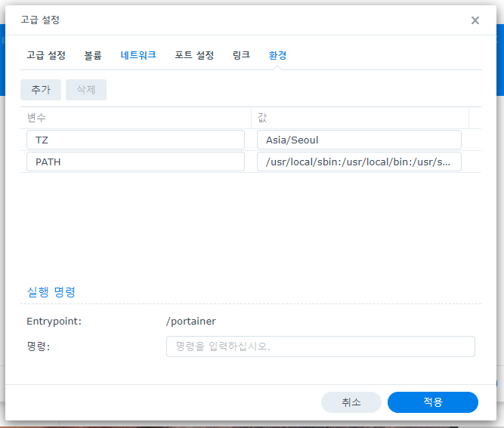Screen dimensions: 504x428
Task: Edit the /usr/local/sbin PATH value field
Action: (359, 162)
